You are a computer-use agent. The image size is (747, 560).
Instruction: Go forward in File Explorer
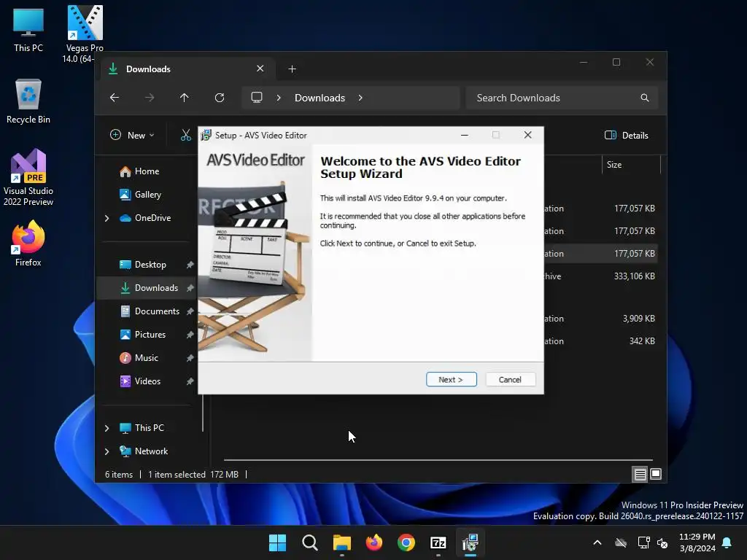[150, 98]
